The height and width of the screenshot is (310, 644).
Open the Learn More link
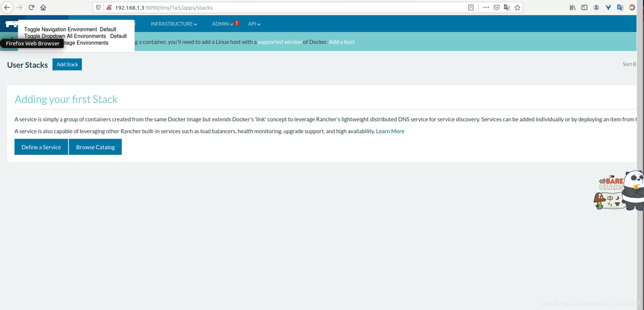(x=390, y=131)
